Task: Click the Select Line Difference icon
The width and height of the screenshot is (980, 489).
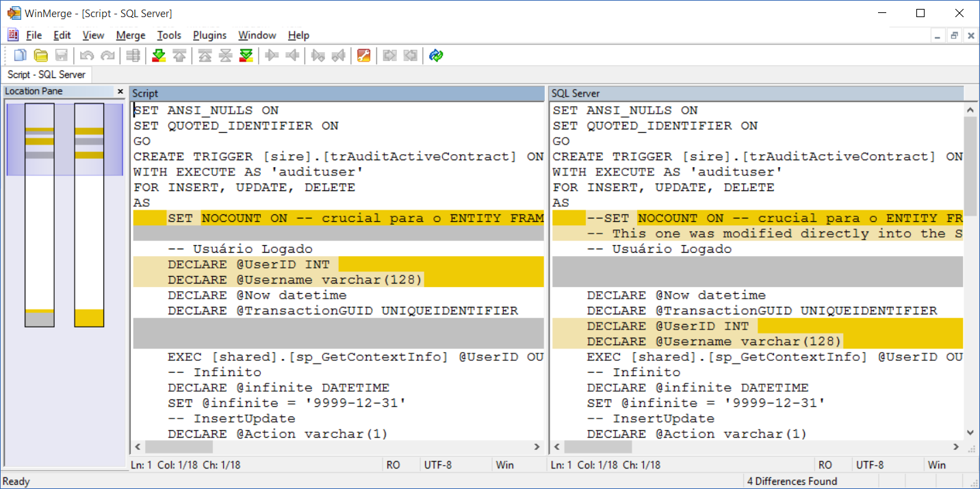Action: tap(133, 56)
